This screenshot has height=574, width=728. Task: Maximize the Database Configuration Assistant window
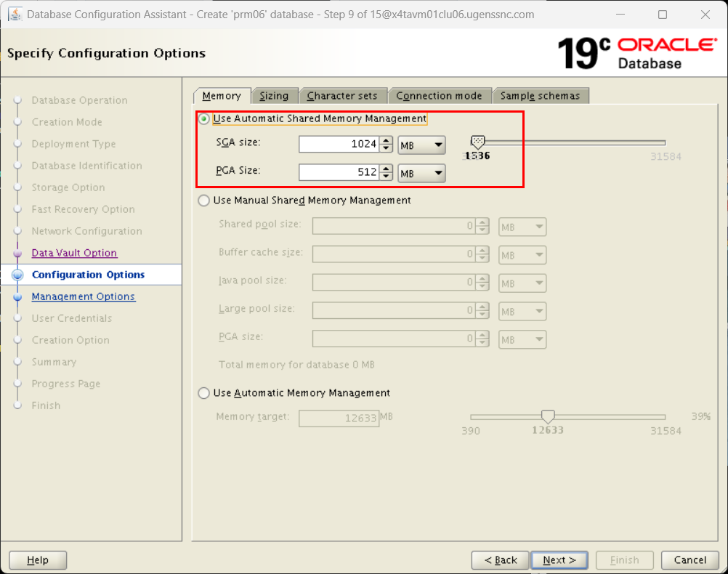point(663,15)
